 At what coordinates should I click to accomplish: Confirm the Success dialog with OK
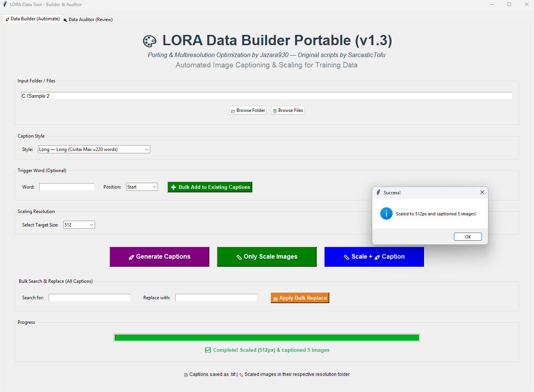click(468, 237)
